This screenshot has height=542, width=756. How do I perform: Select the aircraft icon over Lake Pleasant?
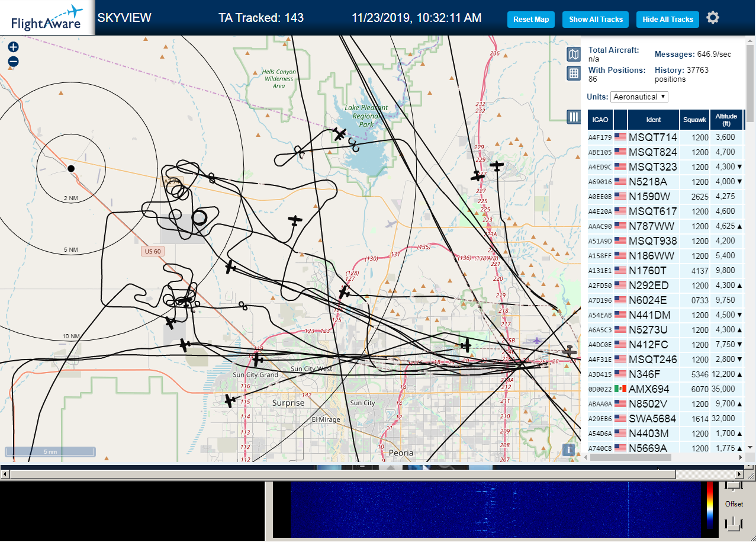coord(340,134)
